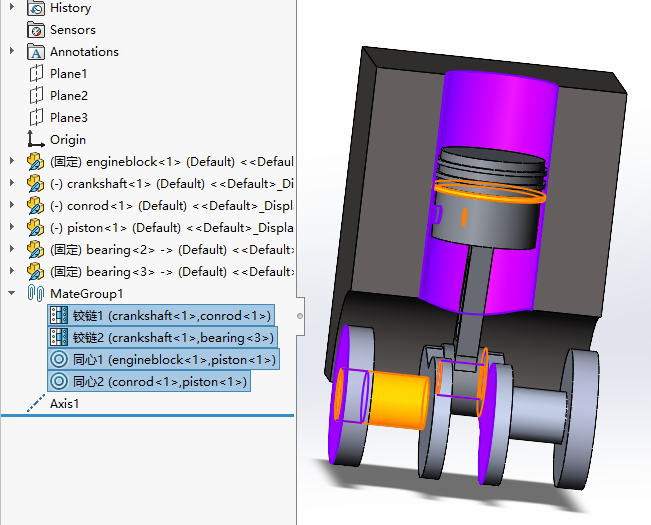Click the Axis1 axis icon
This screenshot has width=651, height=525.
(x=35, y=404)
